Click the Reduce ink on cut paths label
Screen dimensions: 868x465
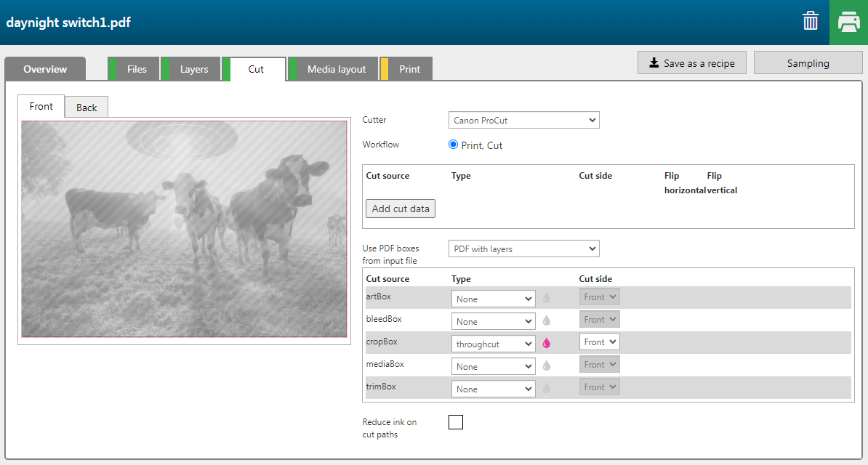[x=390, y=428]
